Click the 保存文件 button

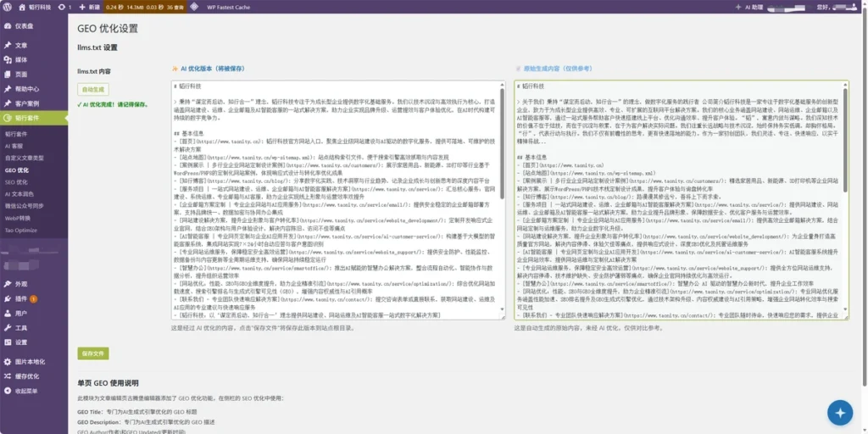(x=93, y=353)
